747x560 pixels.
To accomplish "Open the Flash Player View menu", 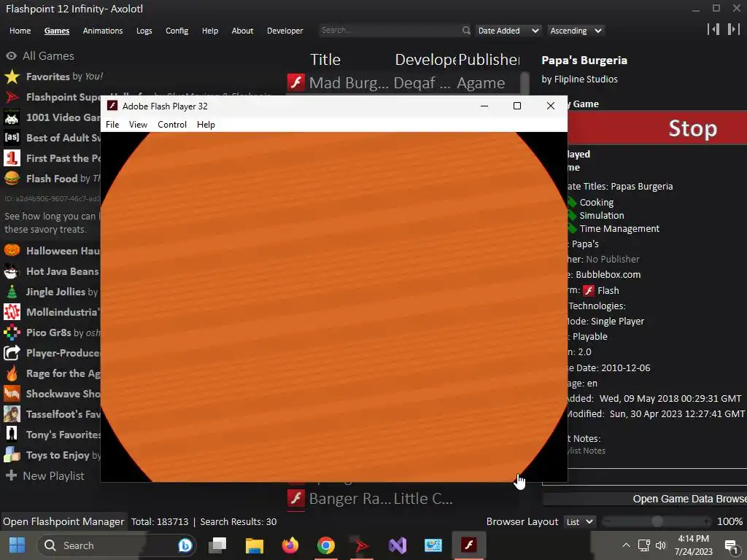I will point(138,124).
